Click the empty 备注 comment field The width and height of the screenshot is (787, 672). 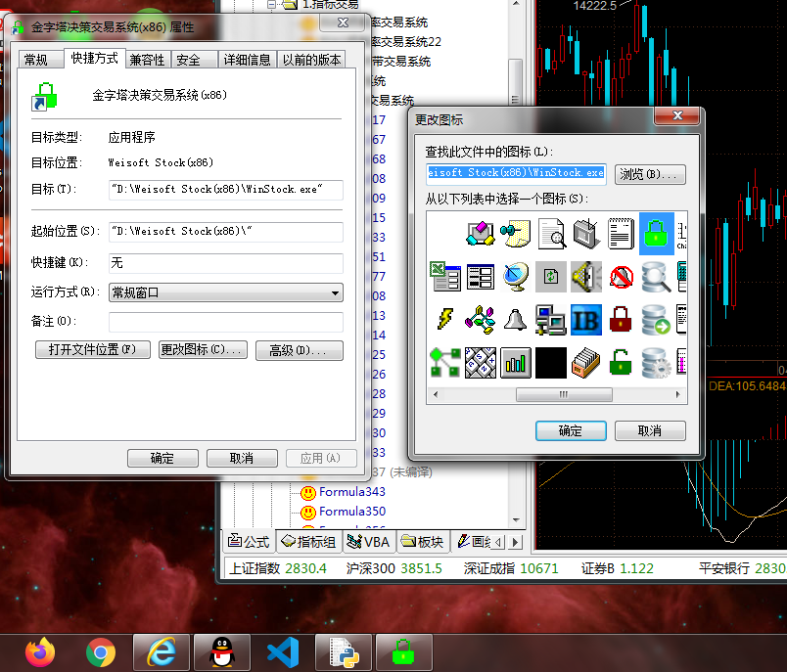point(226,322)
